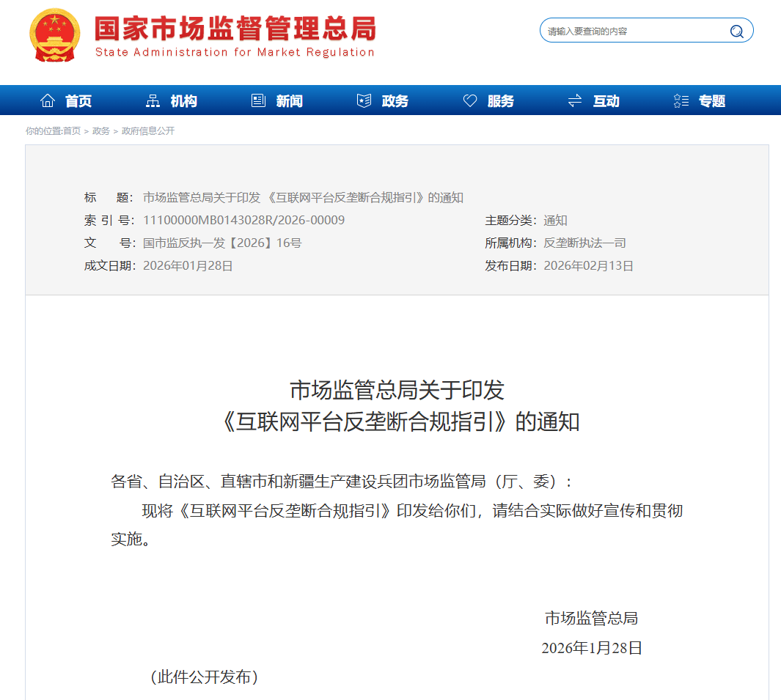Viewport: 781px width, 700px height.
Task: Open the 专题 navigation item
Action: coord(712,101)
